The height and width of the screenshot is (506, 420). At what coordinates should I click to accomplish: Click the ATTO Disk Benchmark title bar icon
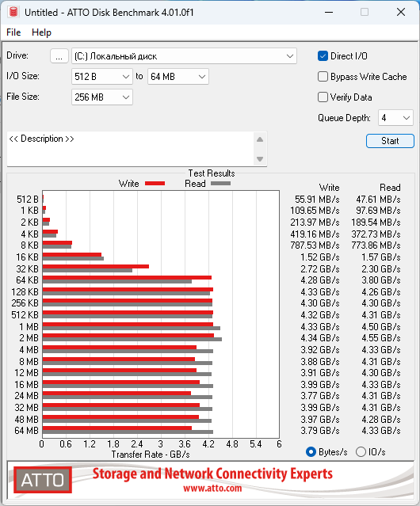pyautogui.click(x=13, y=12)
